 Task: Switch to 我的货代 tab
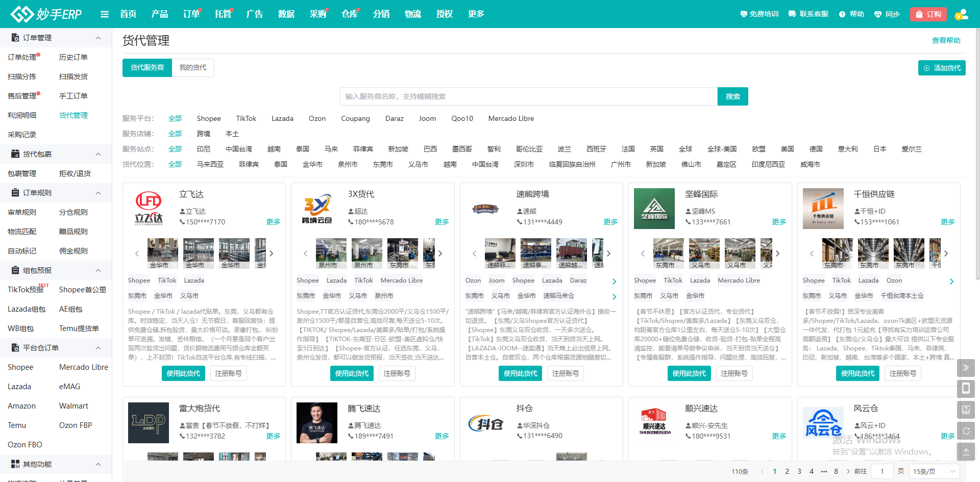(193, 68)
